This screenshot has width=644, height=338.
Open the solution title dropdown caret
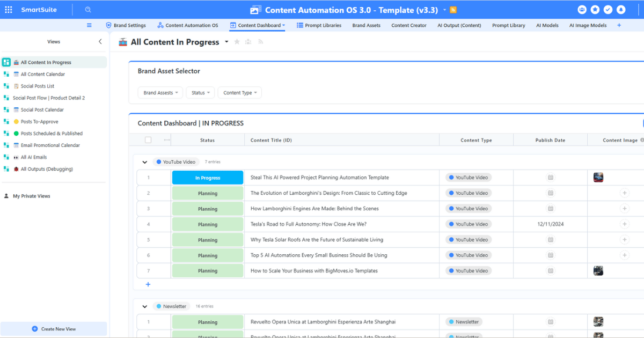444,10
